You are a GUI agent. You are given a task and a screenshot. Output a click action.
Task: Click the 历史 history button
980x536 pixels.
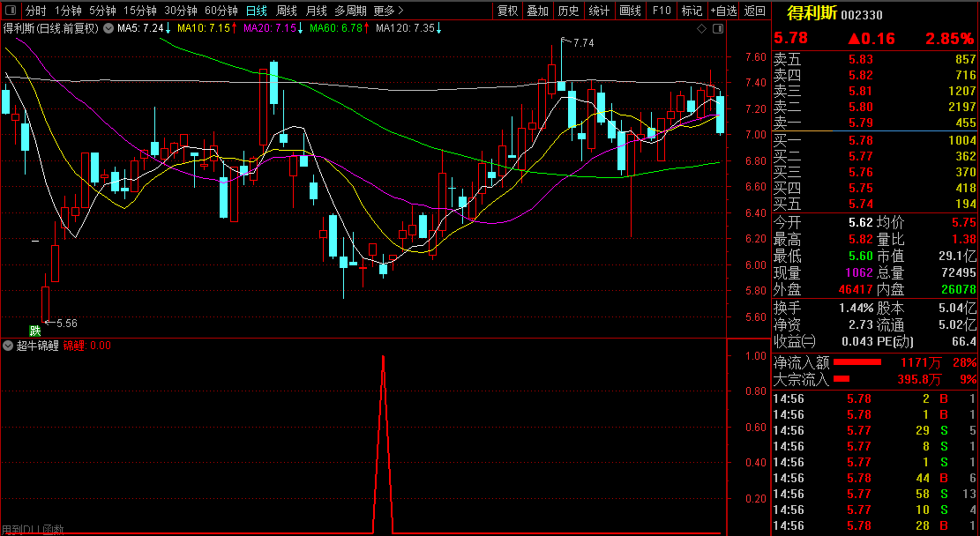pyautogui.click(x=569, y=11)
